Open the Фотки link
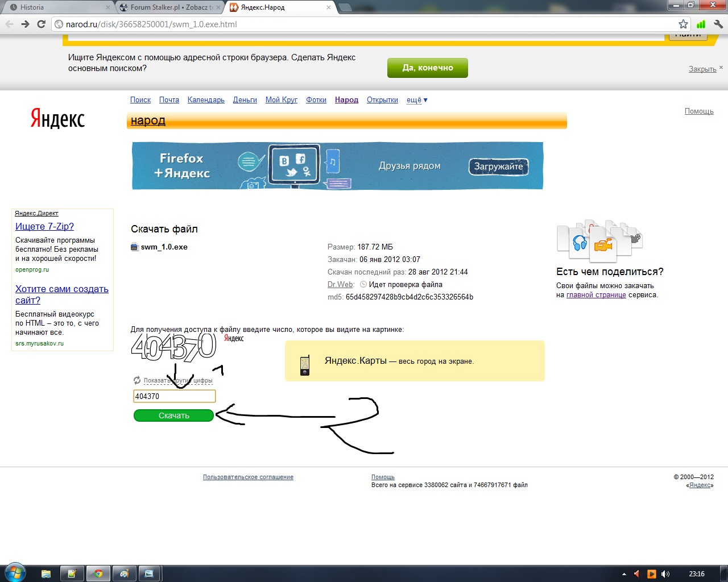 316,99
